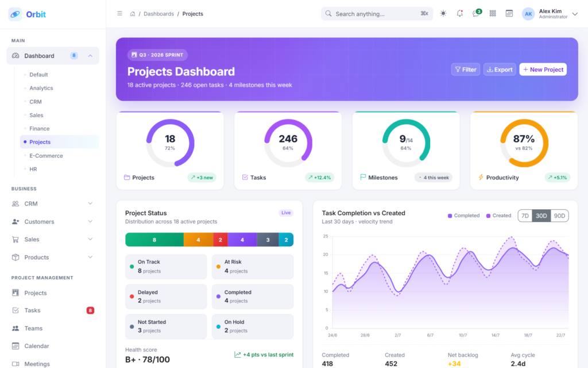Open the On Track 8 projects tile
588x368 pixels.
point(166,267)
